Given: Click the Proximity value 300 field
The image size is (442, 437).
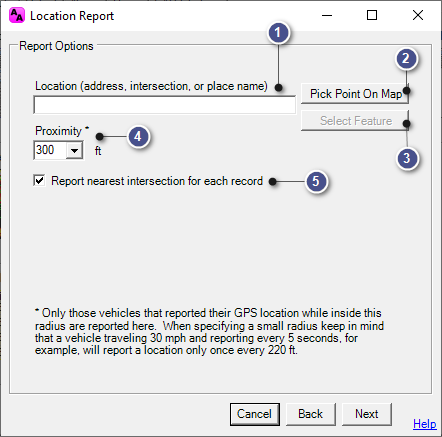Looking at the screenshot, I should [50, 150].
